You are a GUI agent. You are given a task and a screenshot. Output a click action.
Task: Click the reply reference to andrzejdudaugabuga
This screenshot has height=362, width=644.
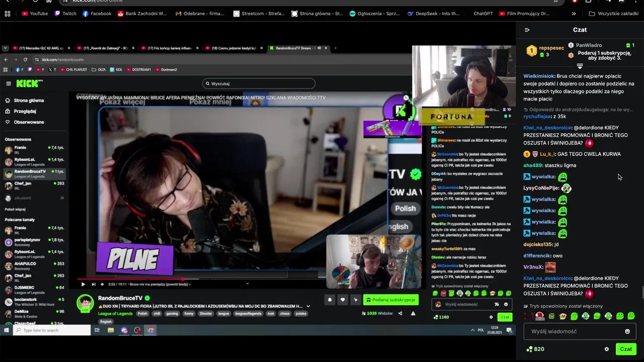(579, 109)
